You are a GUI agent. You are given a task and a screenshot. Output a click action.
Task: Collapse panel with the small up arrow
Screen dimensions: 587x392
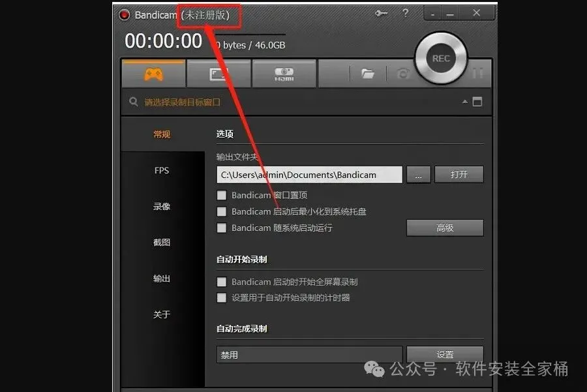(x=464, y=102)
